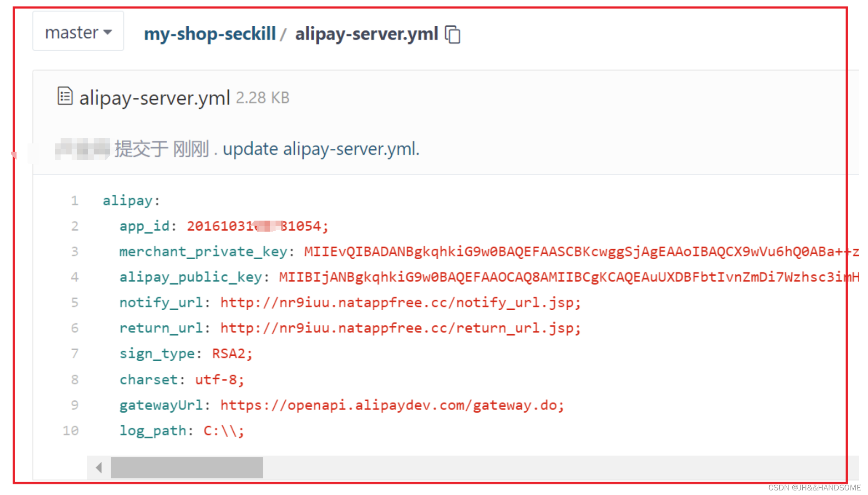This screenshot has height=495, width=868.
Task: Click the C:\\; log path value
Action: click(224, 431)
